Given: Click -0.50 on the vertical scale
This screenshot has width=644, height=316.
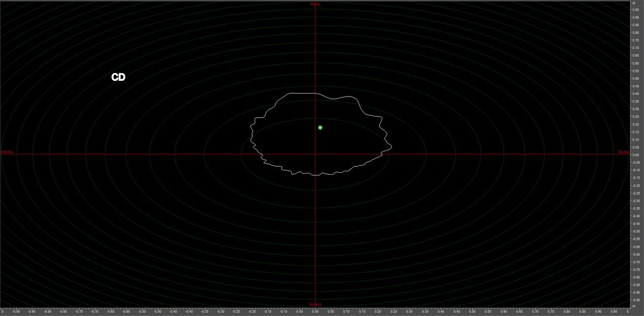Looking at the screenshot, I should (x=636, y=231).
